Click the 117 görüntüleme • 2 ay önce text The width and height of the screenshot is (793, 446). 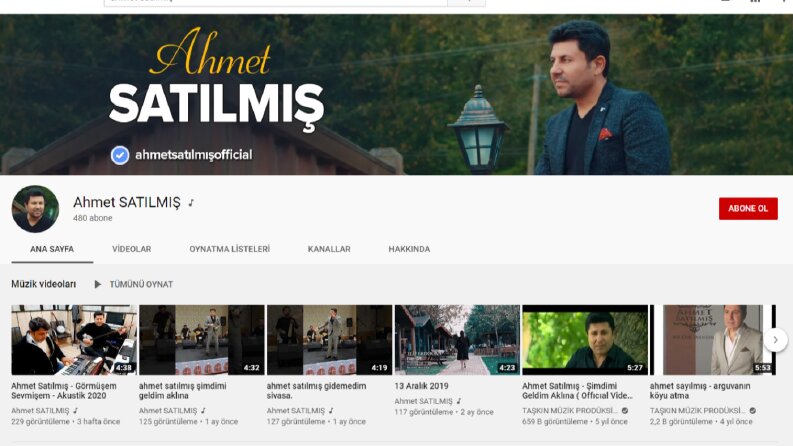444,412
